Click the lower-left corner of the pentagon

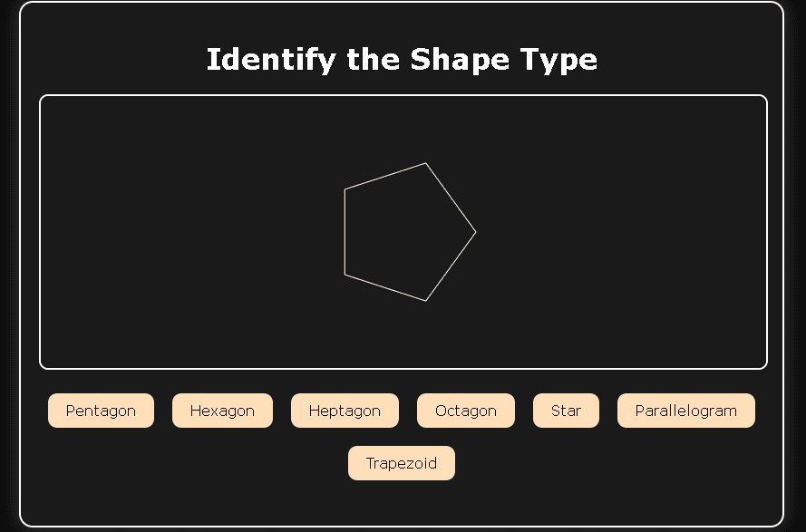(345, 275)
